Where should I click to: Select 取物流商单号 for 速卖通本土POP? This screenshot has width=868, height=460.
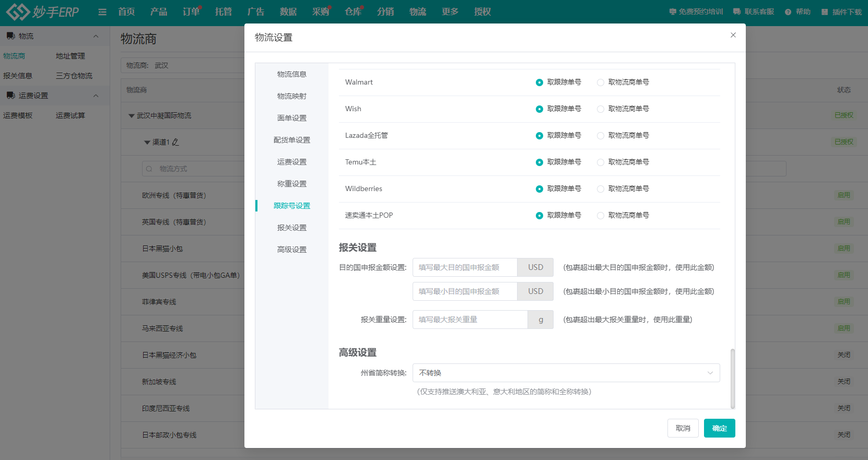623,215
